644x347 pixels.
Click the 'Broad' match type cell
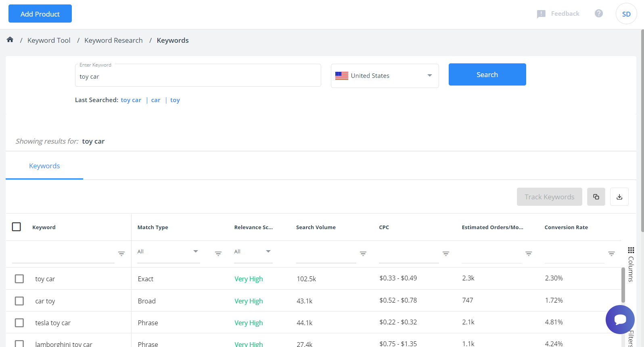click(x=146, y=301)
